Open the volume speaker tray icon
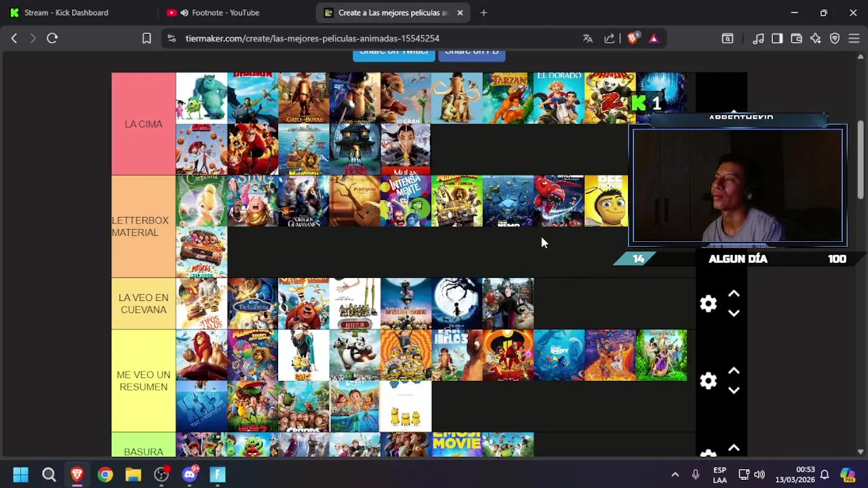 [x=759, y=474]
